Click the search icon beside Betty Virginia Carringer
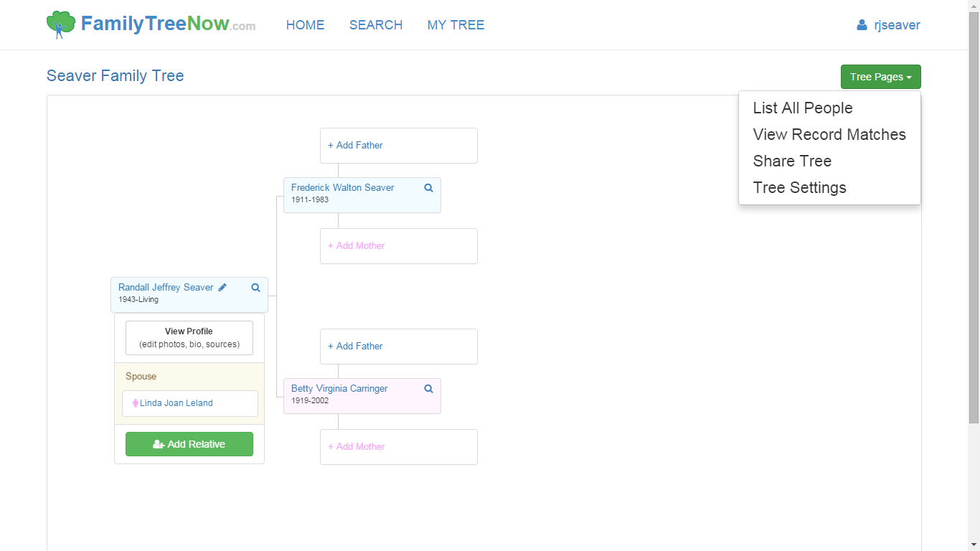Viewport: 980px width, 551px height. tap(428, 388)
